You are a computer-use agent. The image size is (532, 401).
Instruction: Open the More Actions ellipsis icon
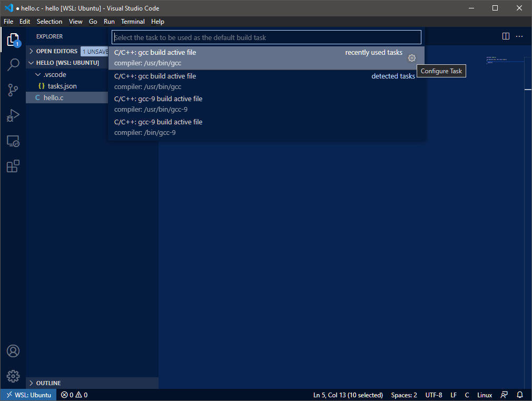[x=519, y=36]
